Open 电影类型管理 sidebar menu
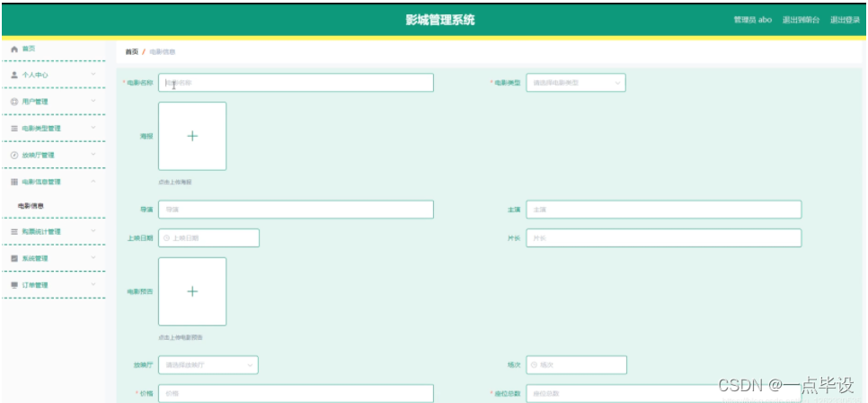The image size is (868, 403). tap(54, 128)
